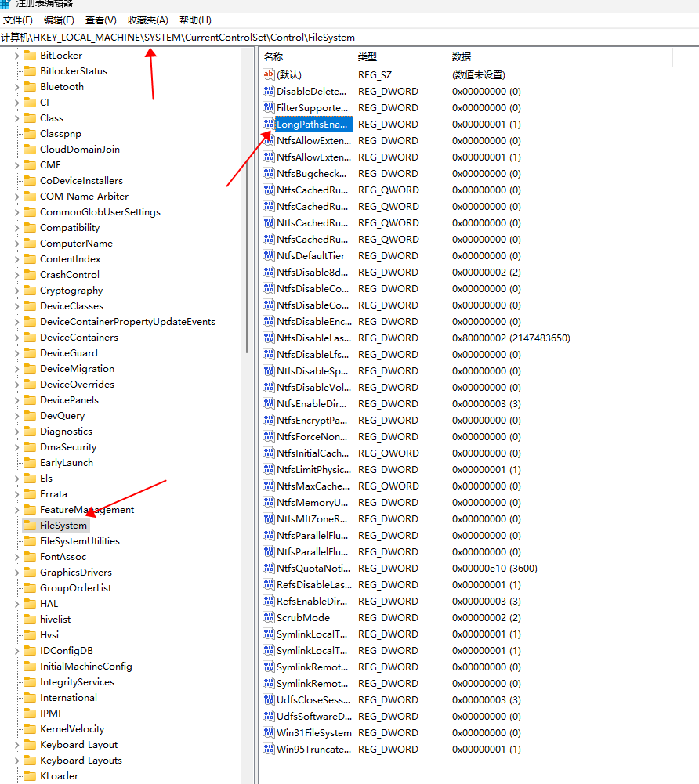Expand the Bluetooth key

pos(16,87)
